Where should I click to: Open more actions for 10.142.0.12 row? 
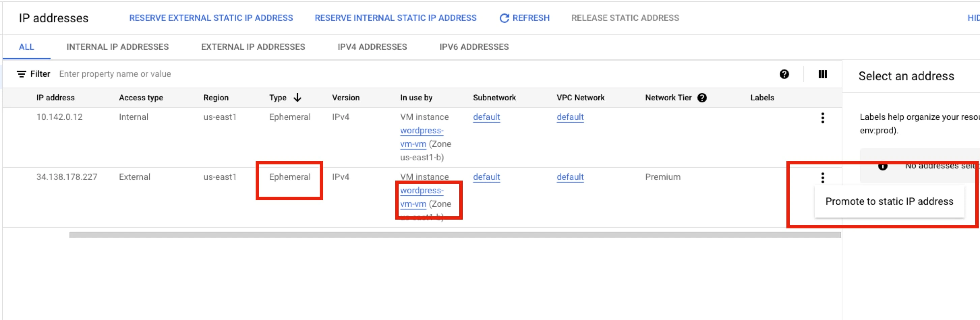(823, 118)
